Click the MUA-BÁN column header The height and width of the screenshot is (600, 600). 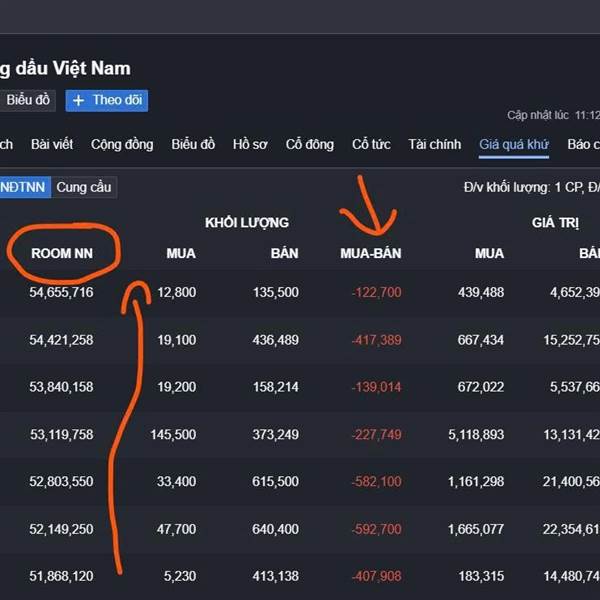[371, 253]
